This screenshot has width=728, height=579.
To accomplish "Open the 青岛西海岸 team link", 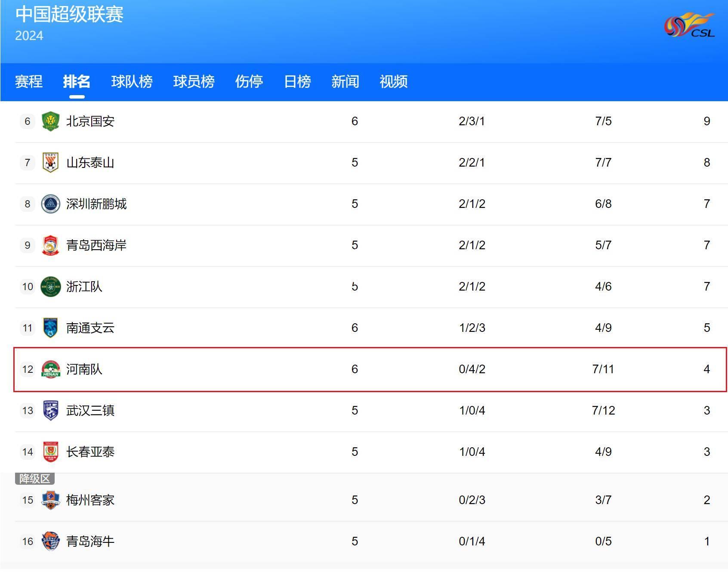I will [x=96, y=245].
